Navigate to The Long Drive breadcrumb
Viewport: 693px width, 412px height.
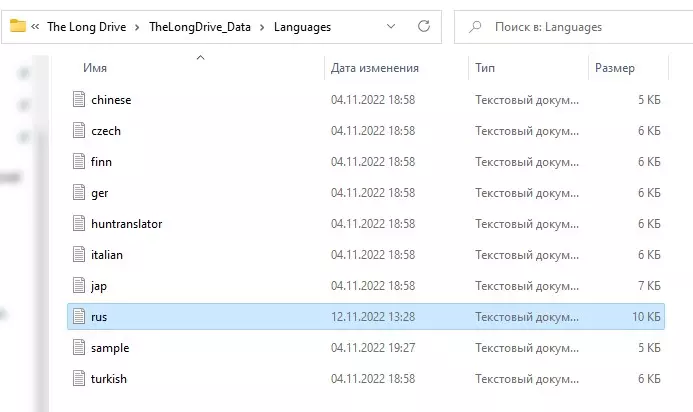coord(87,27)
